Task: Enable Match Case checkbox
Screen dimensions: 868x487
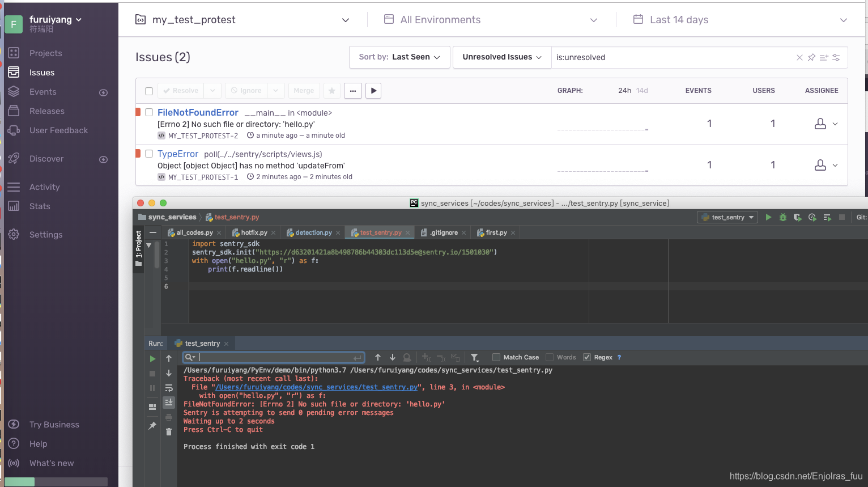Action: 496,357
